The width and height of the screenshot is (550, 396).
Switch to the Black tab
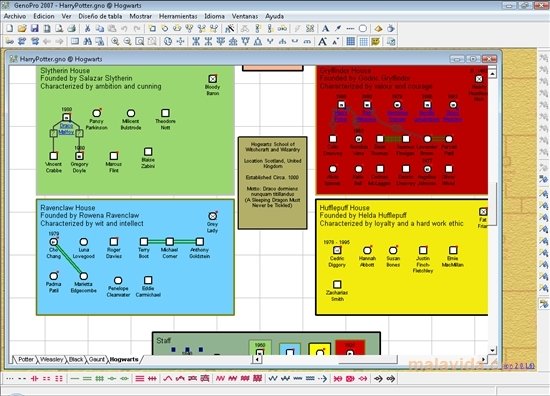(x=76, y=359)
